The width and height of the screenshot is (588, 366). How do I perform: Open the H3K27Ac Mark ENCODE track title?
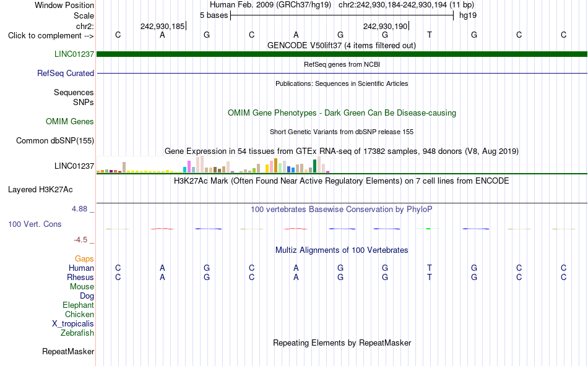coord(342,181)
